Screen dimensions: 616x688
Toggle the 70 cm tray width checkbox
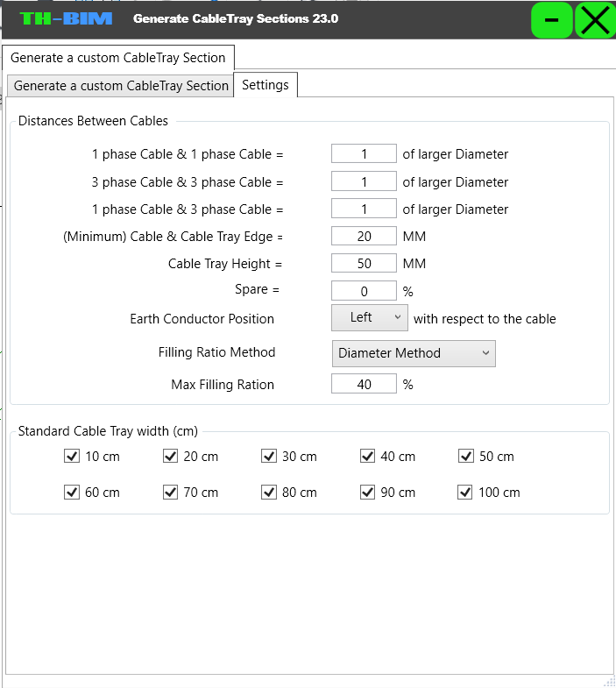[x=170, y=492]
